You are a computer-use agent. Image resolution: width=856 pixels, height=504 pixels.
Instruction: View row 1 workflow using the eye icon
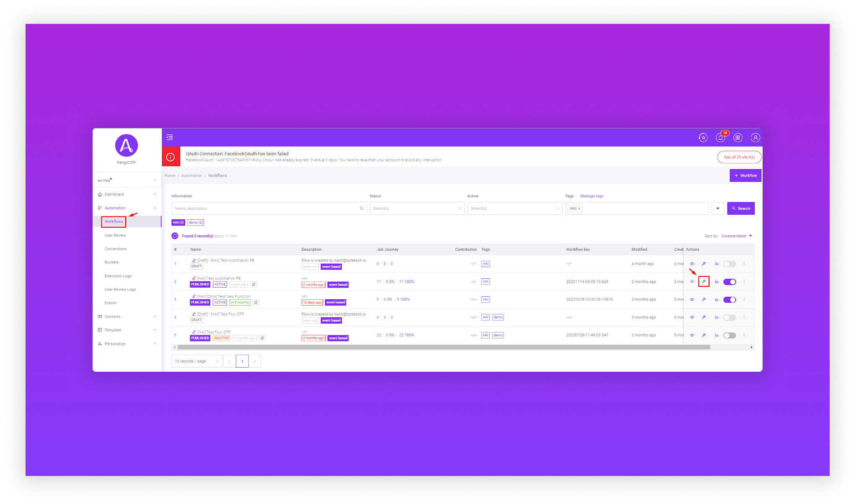[x=692, y=264]
